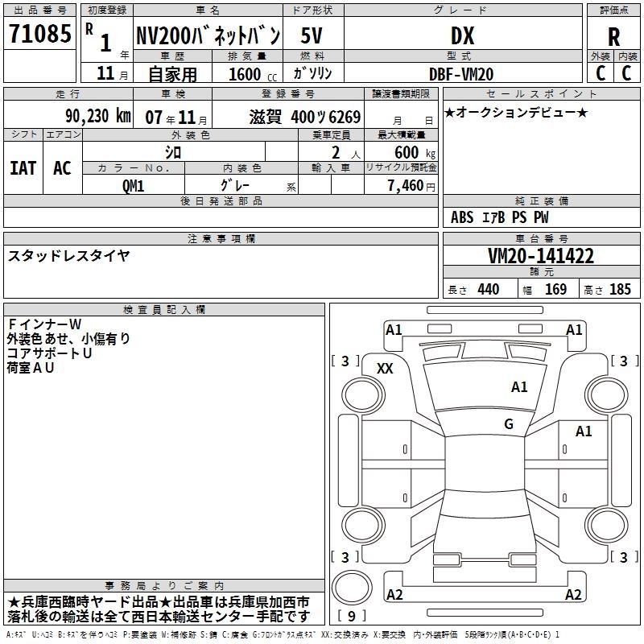Click the notice line 落札後の輸送は全て西日本輸送センター手配です
Viewport: 644px width, 644px height.
(x=159, y=617)
